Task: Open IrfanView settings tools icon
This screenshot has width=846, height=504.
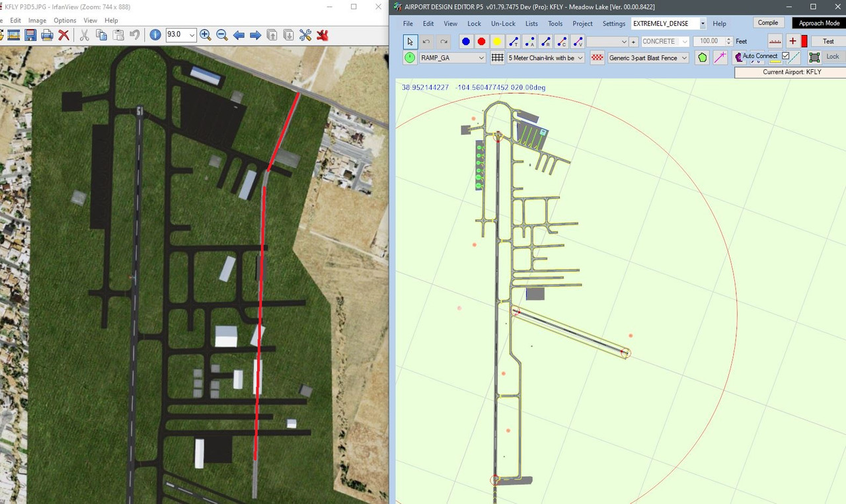Action: click(305, 35)
